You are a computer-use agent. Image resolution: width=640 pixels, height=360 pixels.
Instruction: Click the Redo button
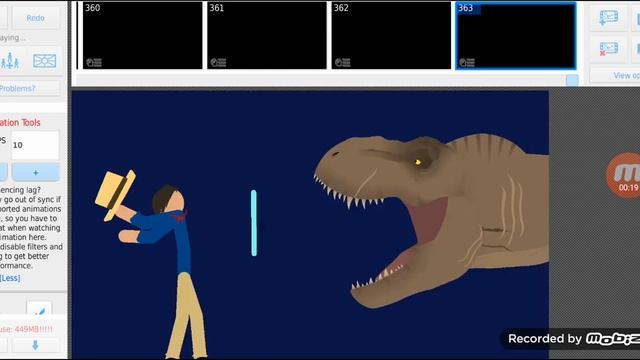tap(36, 18)
